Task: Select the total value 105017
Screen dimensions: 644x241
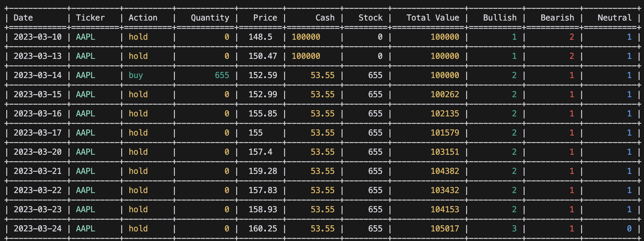Action: 445,229
